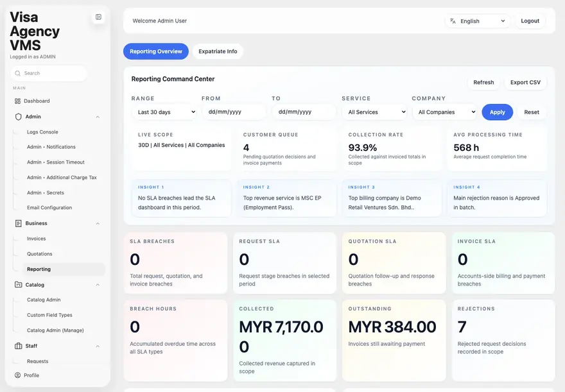
Task: Click the Reset filters button
Action: [532, 112]
